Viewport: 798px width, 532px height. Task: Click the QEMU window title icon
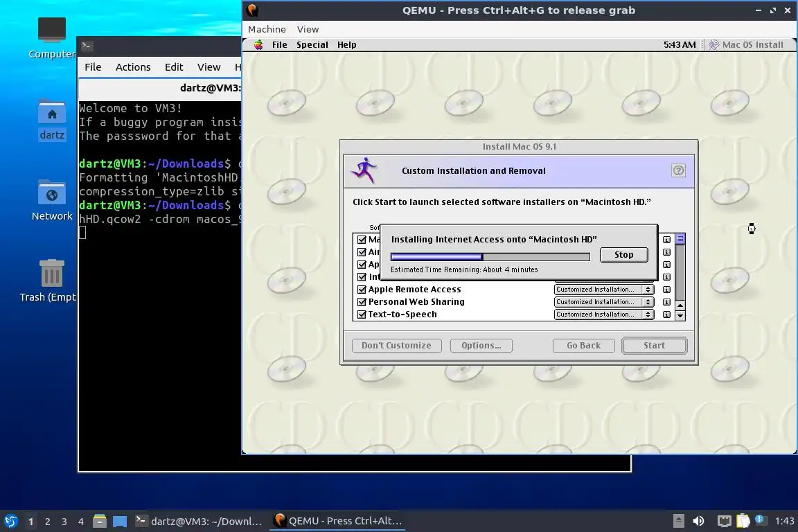252,10
